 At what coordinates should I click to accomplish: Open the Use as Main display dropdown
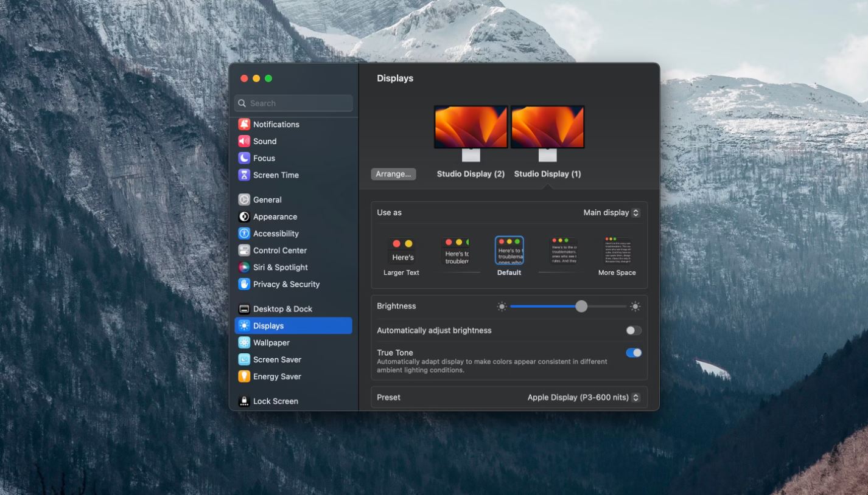coord(611,213)
